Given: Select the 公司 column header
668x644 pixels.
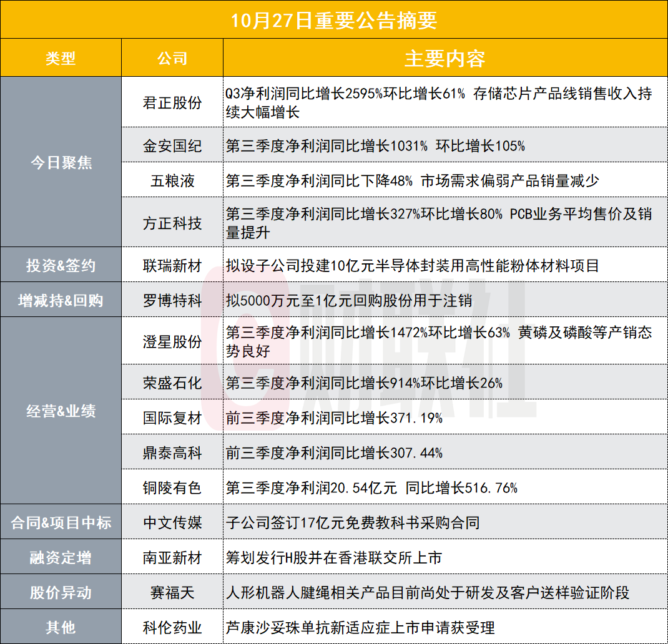Looking at the screenshot, I should (x=172, y=58).
